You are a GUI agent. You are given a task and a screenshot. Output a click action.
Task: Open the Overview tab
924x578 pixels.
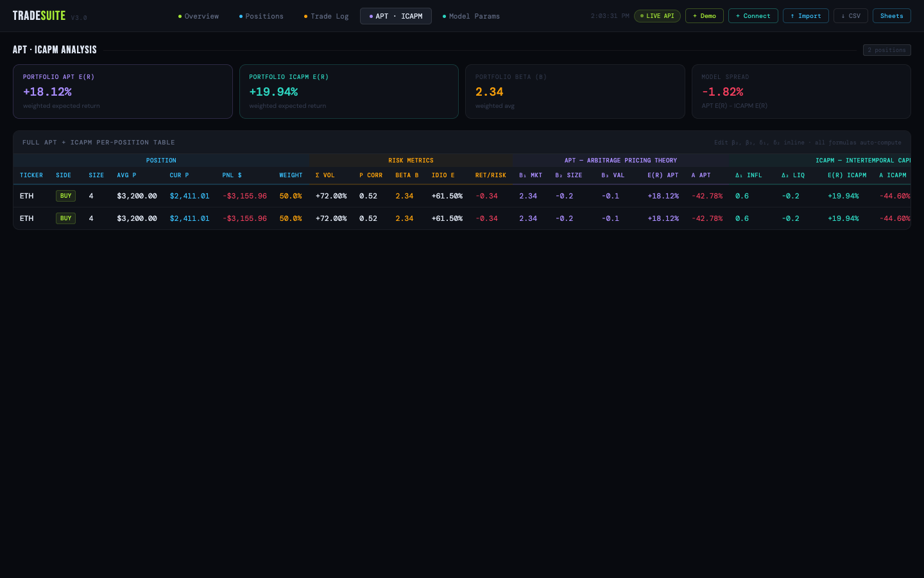198,16
